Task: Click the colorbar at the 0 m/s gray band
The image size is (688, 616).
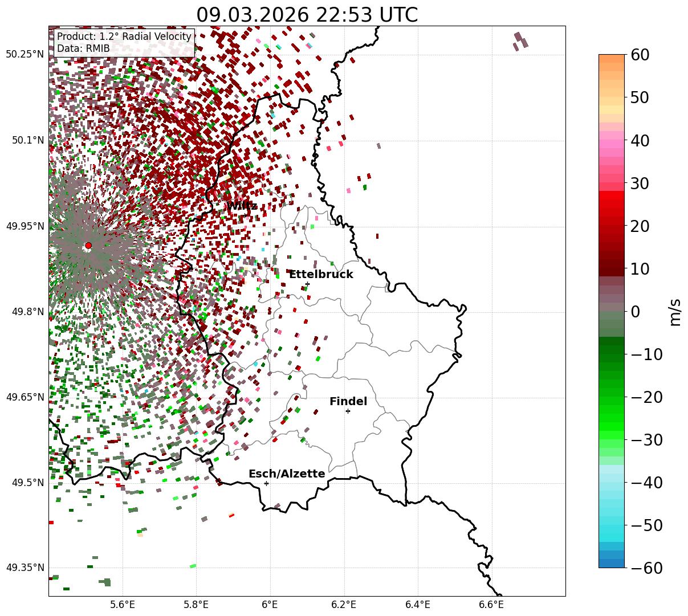Action: [612, 311]
